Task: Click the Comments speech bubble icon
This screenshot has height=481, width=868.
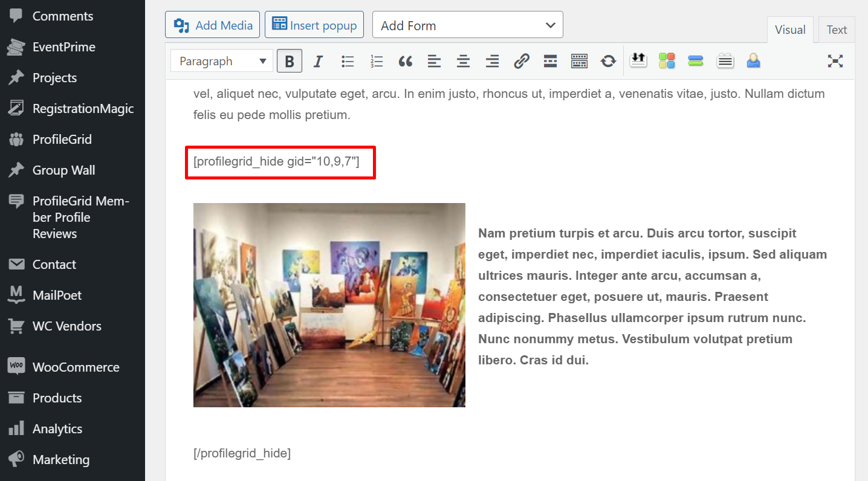Action: point(16,16)
